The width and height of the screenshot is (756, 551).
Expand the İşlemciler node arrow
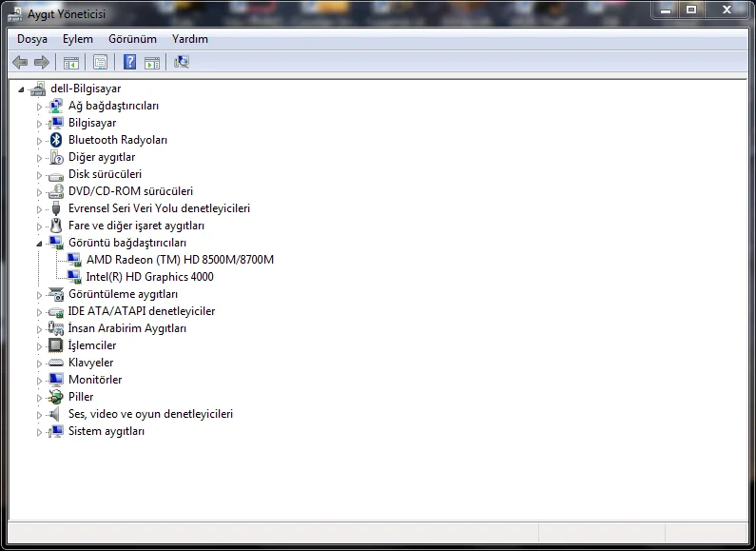coord(39,346)
